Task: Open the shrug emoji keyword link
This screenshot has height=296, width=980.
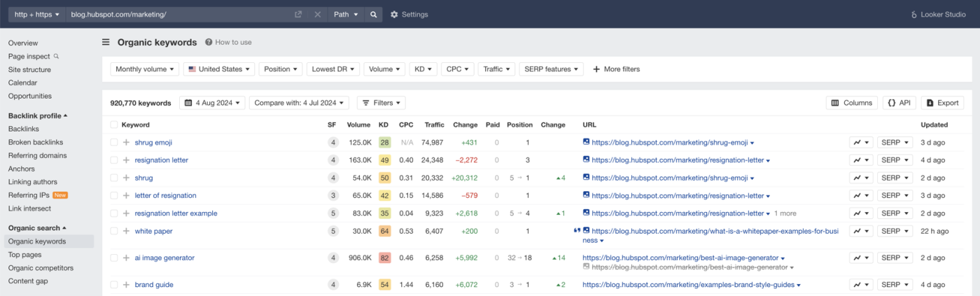Action: point(153,142)
